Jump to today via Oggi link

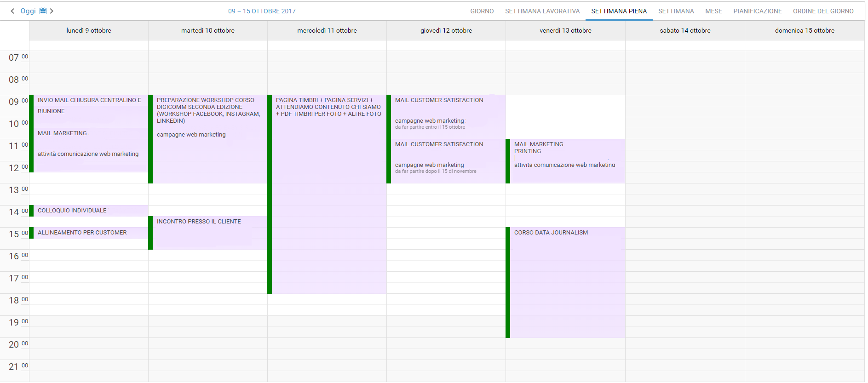coord(28,11)
